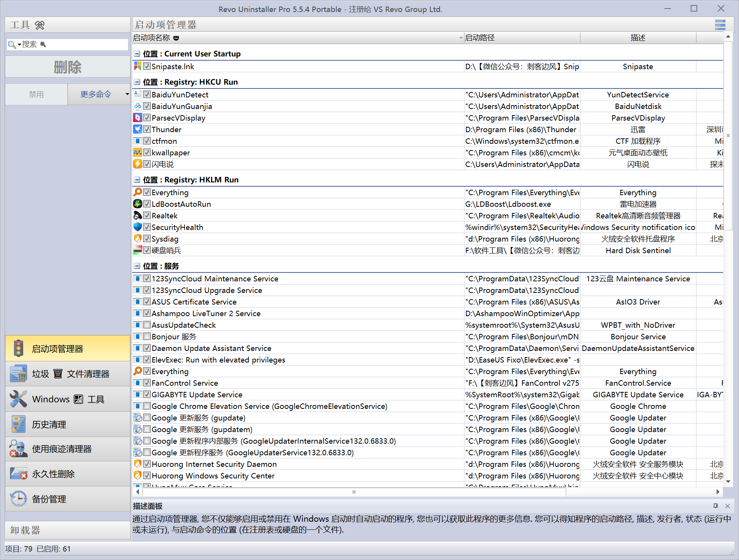Click the 垃圾文件清理器 trash icon
Viewport: 739px width, 560px height.
pos(18,374)
